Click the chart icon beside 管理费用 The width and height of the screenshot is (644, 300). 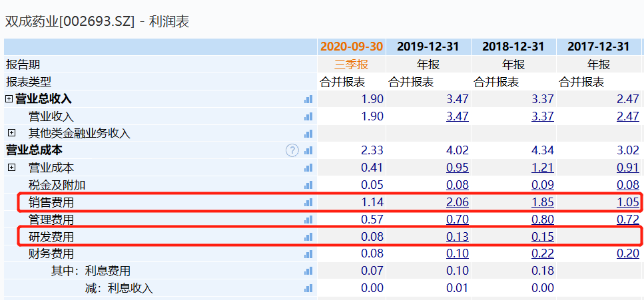coord(308,220)
